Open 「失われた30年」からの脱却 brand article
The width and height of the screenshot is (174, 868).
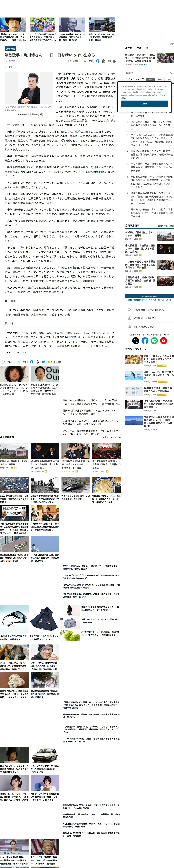pyautogui.click(x=159, y=404)
